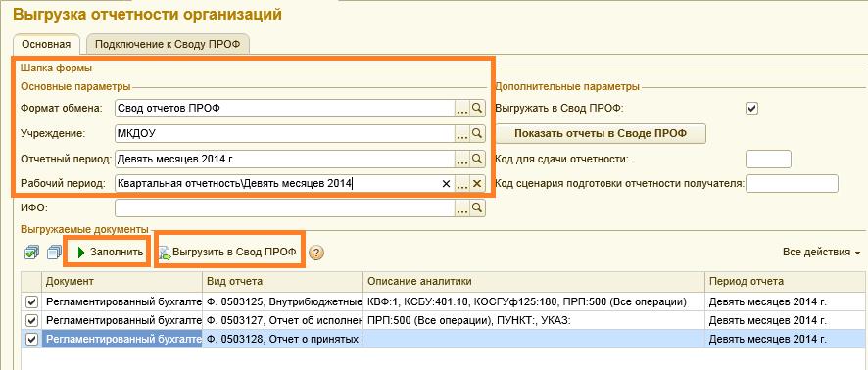The width and height of the screenshot is (868, 370).
Task: Open search for Формат обмена field
Action: (477, 109)
